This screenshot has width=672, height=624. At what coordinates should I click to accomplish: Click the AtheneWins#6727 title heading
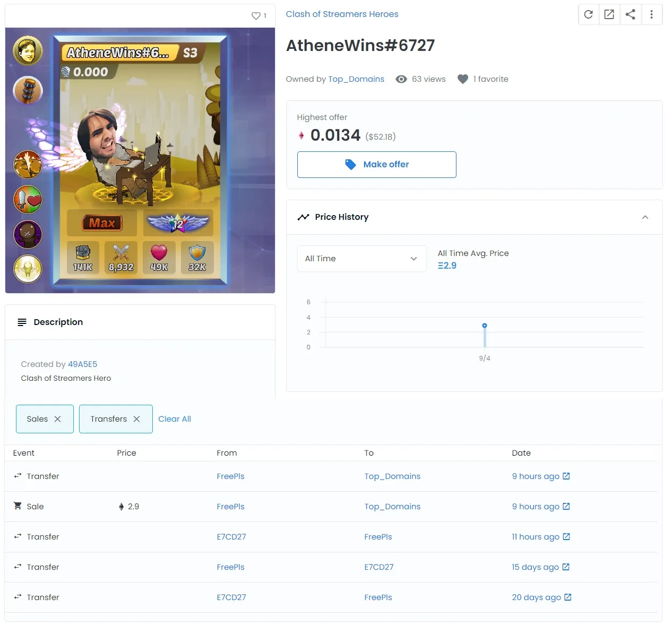[x=360, y=46]
